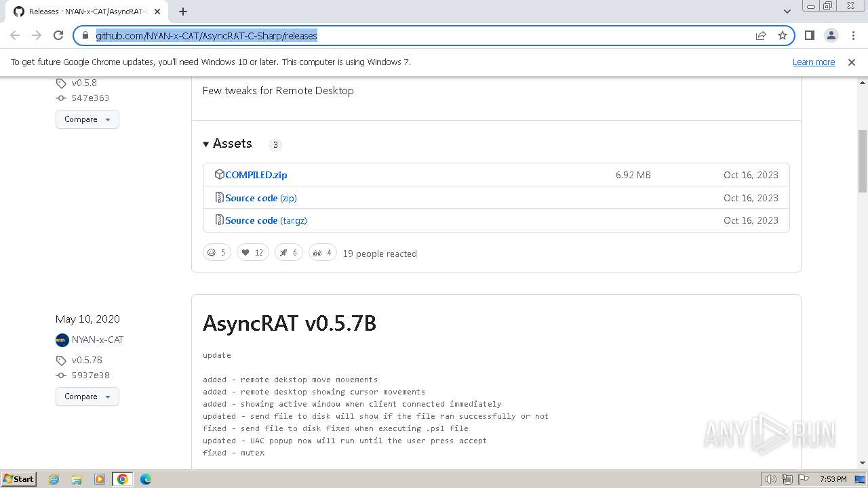Open the Chrome three-dot menu
The height and width of the screenshot is (488, 868).
click(x=852, y=35)
